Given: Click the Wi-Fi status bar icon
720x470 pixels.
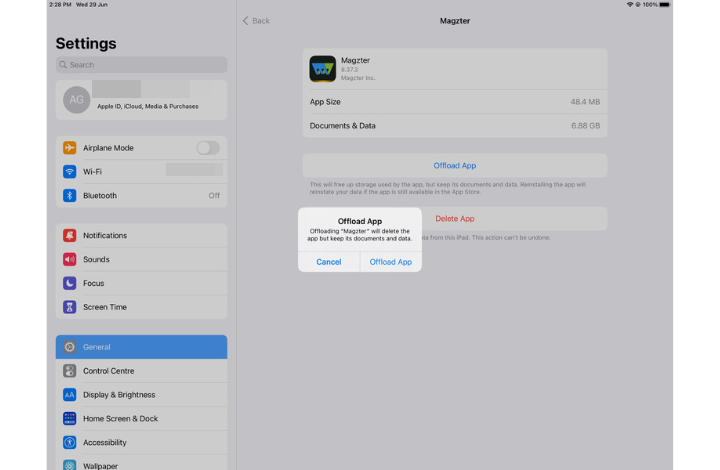Looking at the screenshot, I should tap(630, 5).
